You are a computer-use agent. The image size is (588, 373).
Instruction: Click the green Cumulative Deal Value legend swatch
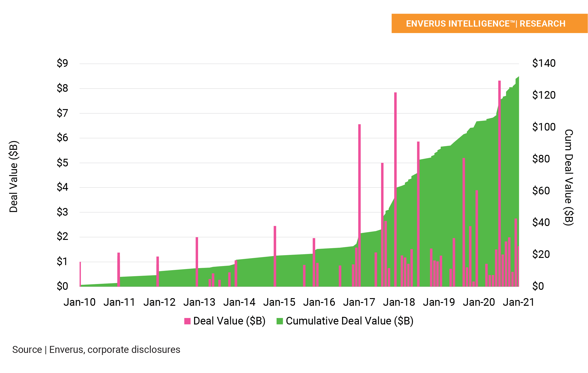coord(280,321)
